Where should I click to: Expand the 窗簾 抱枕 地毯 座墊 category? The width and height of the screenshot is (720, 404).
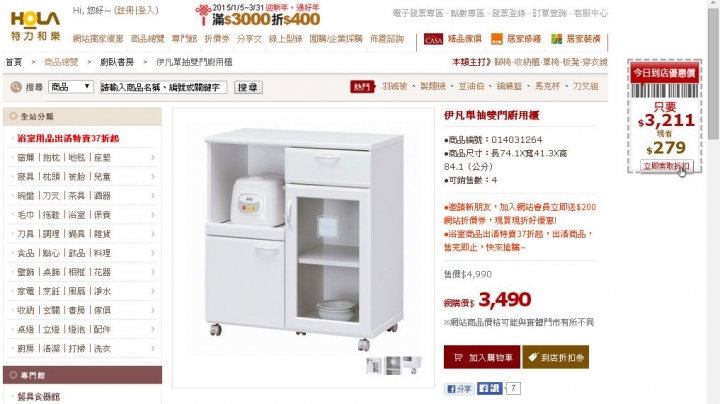coord(83,157)
